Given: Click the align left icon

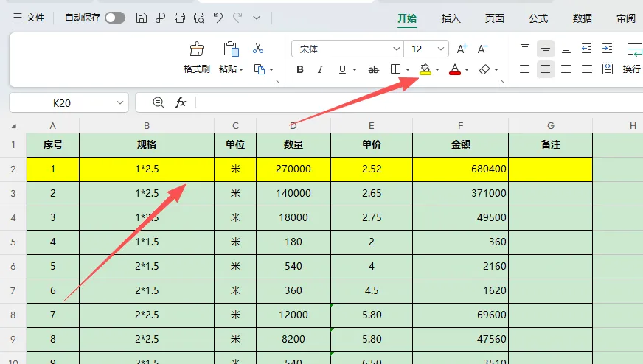Looking at the screenshot, I should 525,69.
